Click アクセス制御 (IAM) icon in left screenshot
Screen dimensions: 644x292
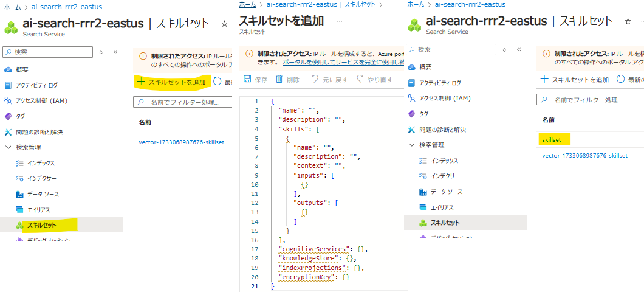tap(9, 101)
